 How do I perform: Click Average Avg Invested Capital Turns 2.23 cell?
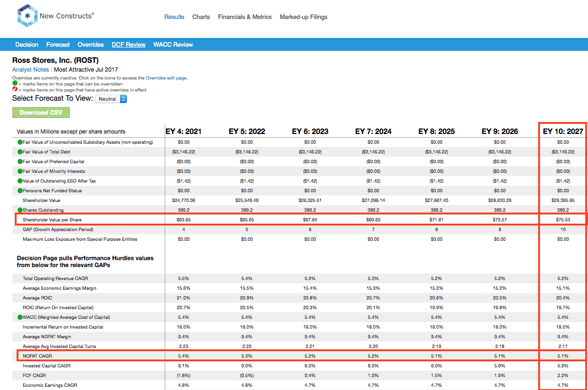(x=184, y=346)
